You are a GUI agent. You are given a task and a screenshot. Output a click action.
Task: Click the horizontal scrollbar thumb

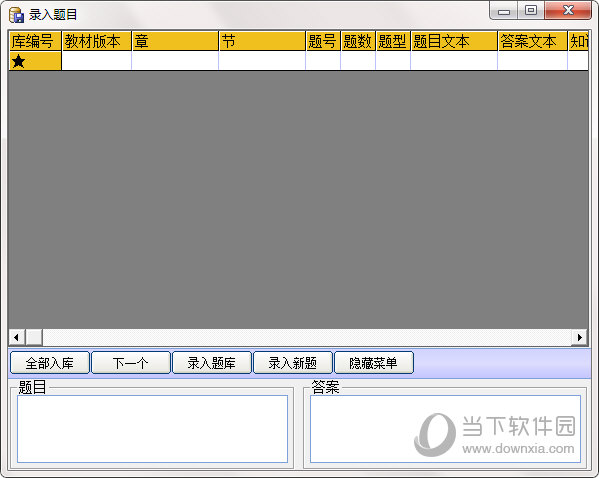[x=34, y=337]
